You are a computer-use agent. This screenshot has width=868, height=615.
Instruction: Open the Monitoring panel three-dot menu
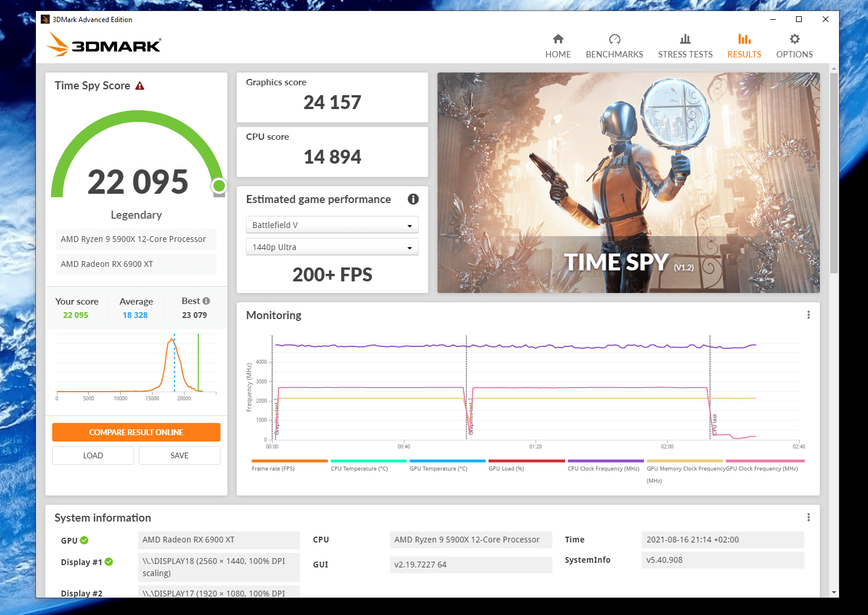click(808, 315)
